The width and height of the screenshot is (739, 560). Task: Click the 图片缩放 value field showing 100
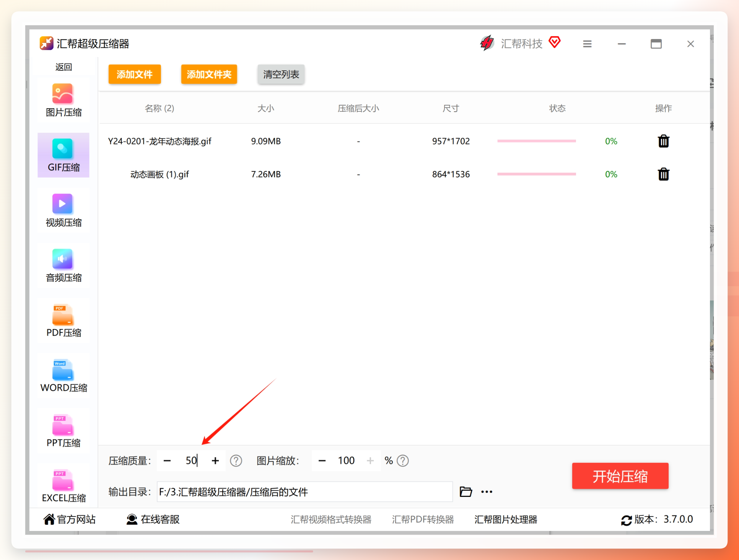[346, 461]
